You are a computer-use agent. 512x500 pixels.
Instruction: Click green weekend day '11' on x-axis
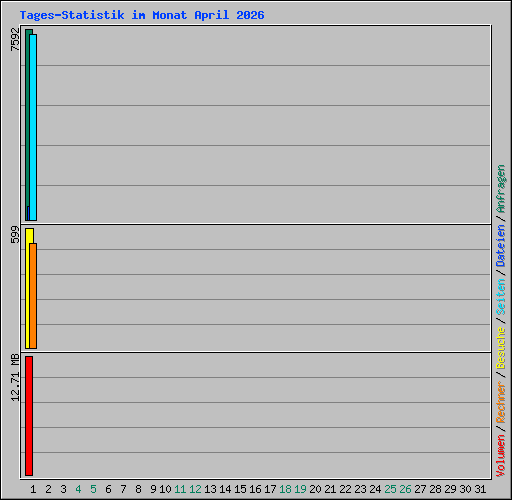click(180, 489)
